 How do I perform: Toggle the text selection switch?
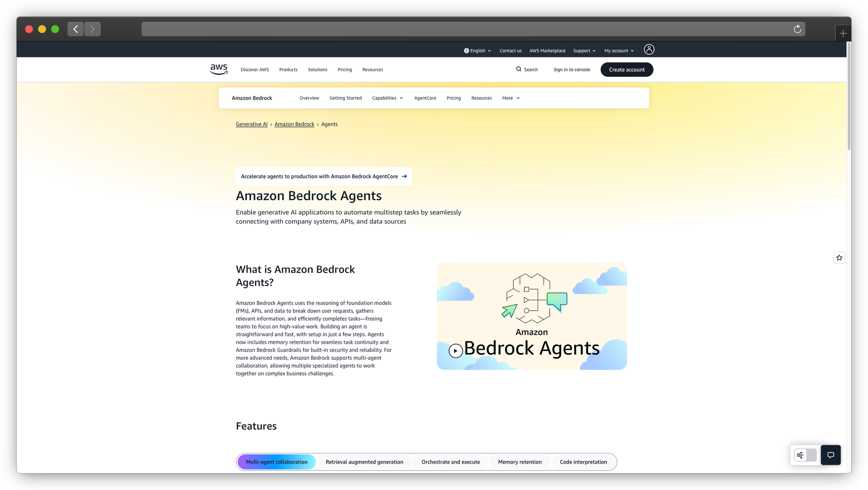[805, 455]
